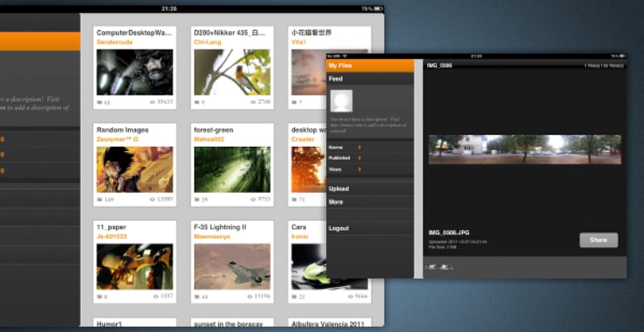Tap the default profile avatar picture

pos(341,101)
